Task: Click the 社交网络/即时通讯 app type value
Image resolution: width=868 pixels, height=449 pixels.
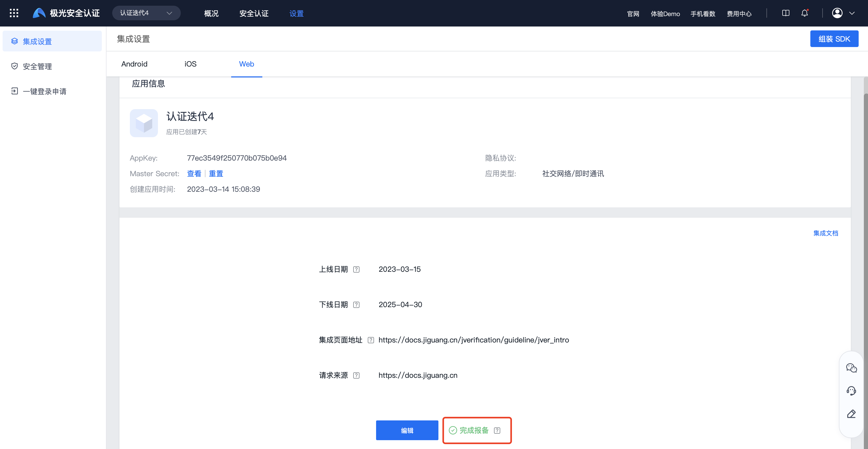Action: pyautogui.click(x=573, y=174)
